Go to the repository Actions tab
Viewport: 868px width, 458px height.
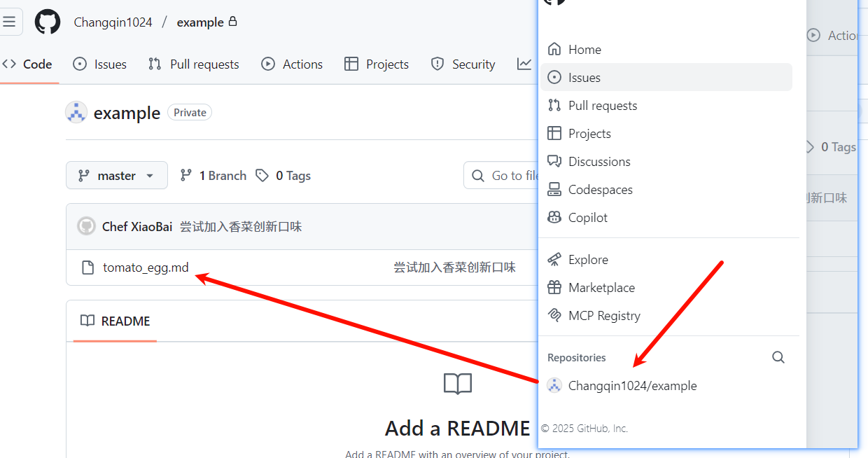[292, 64]
